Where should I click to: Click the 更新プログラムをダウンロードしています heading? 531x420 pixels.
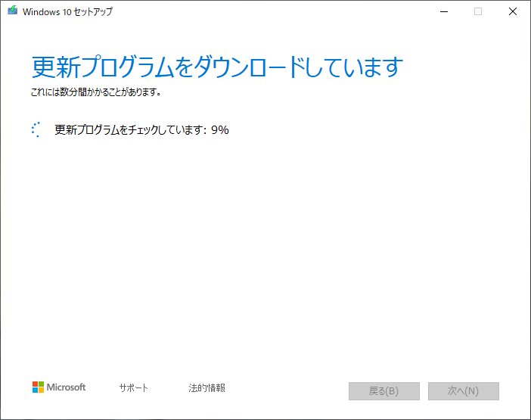216,67
